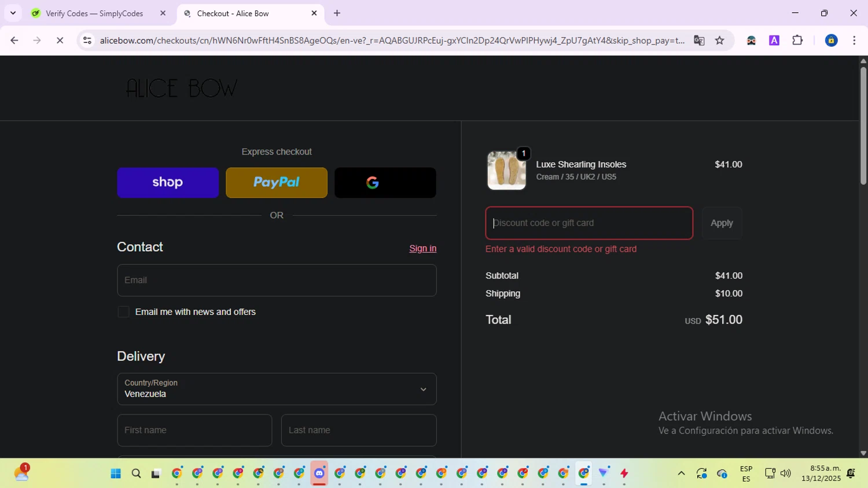Open the Windows Start menu
Image resolution: width=868 pixels, height=488 pixels.
point(116,474)
